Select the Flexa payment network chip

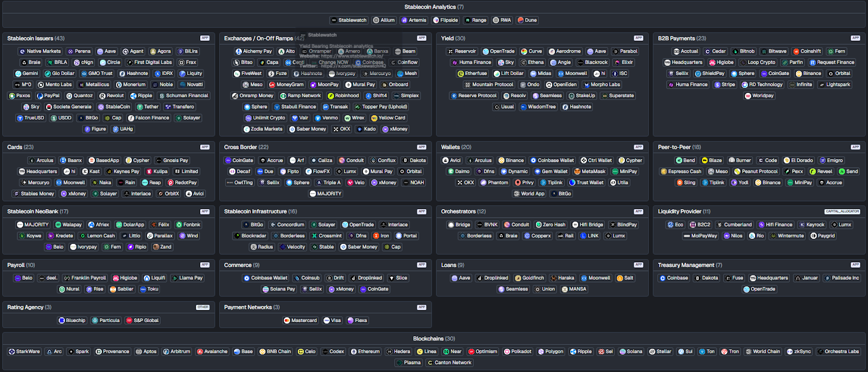tap(358, 320)
